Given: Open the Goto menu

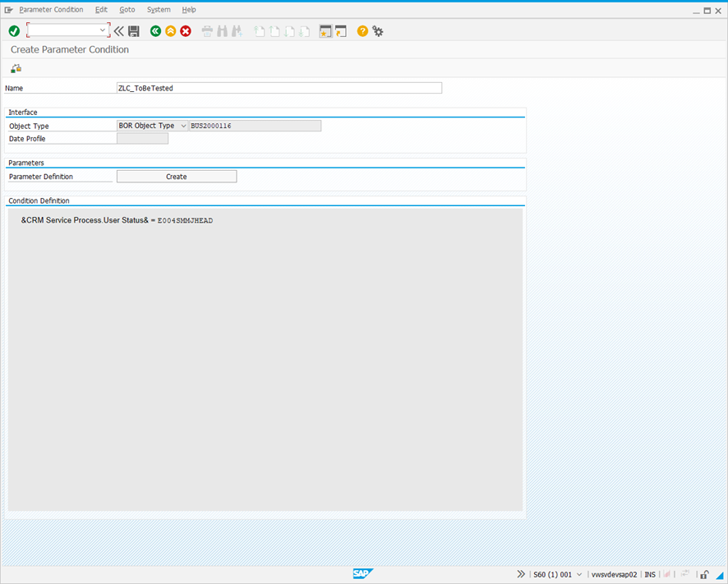Looking at the screenshot, I should click(x=127, y=9).
